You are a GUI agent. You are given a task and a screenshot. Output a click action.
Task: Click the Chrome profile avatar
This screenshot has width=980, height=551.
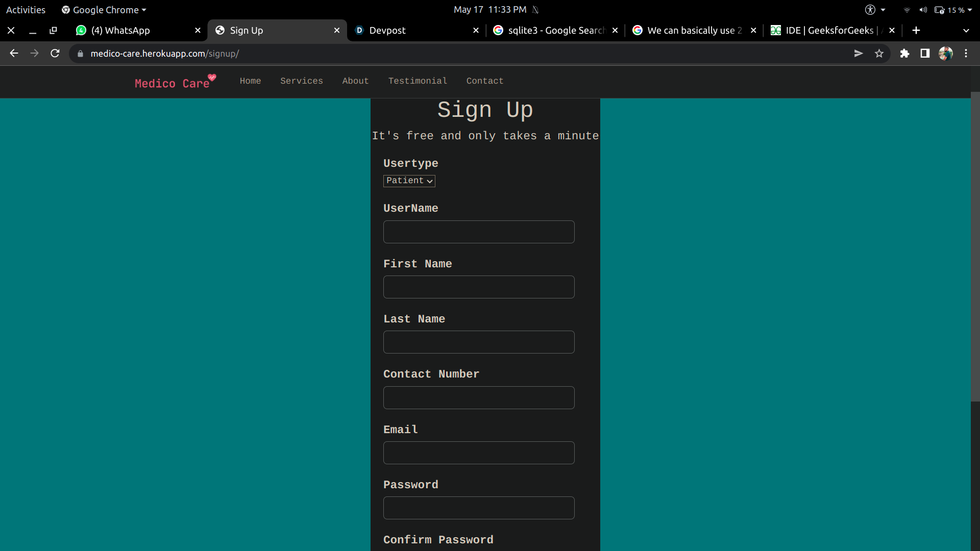(x=945, y=54)
